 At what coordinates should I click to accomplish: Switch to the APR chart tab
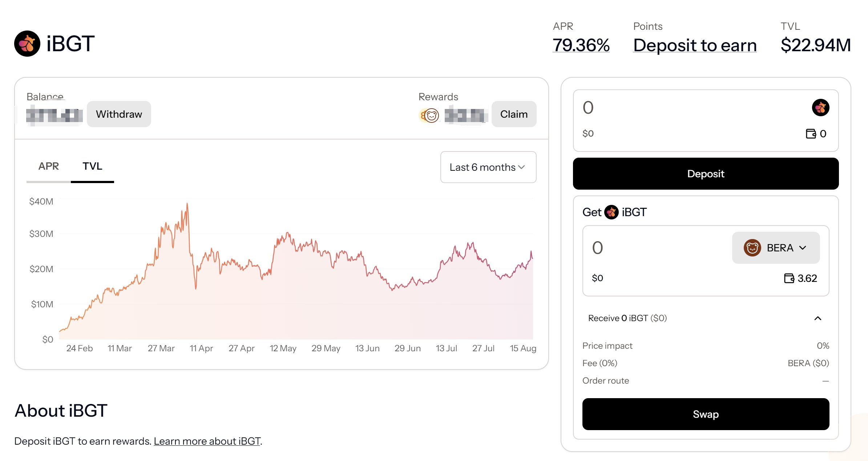(48, 166)
